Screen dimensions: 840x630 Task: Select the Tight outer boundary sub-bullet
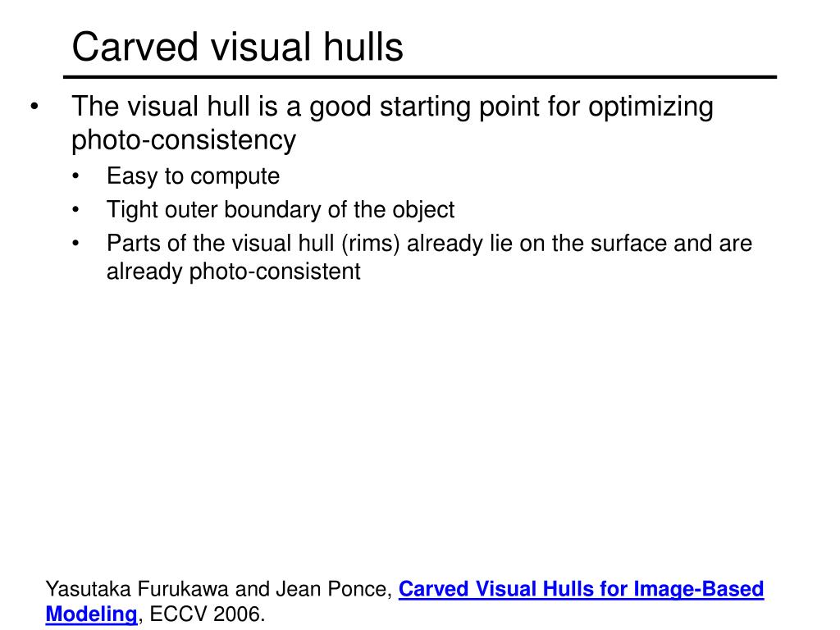pos(281,209)
